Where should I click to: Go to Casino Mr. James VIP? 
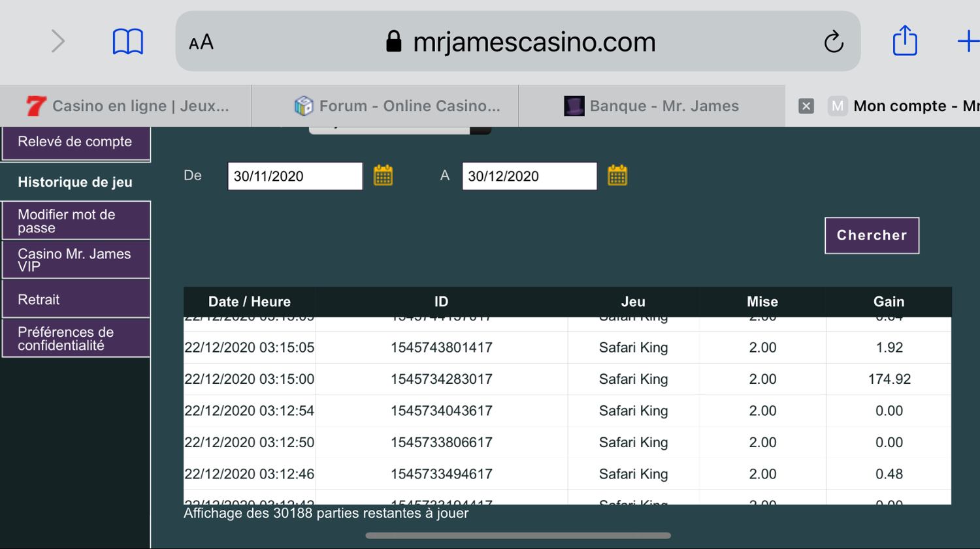point(75,260)
